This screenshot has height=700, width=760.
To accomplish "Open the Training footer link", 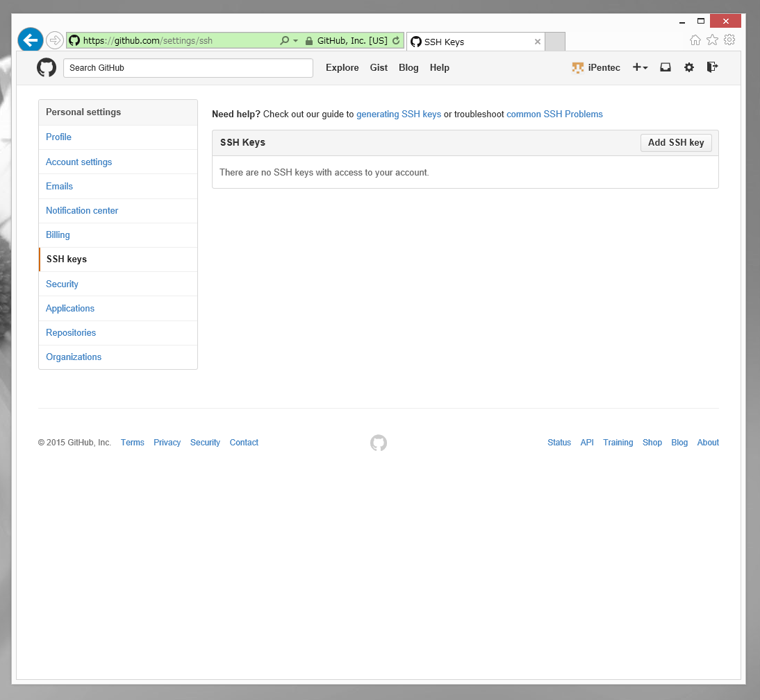I will click(x=618, y=442).
